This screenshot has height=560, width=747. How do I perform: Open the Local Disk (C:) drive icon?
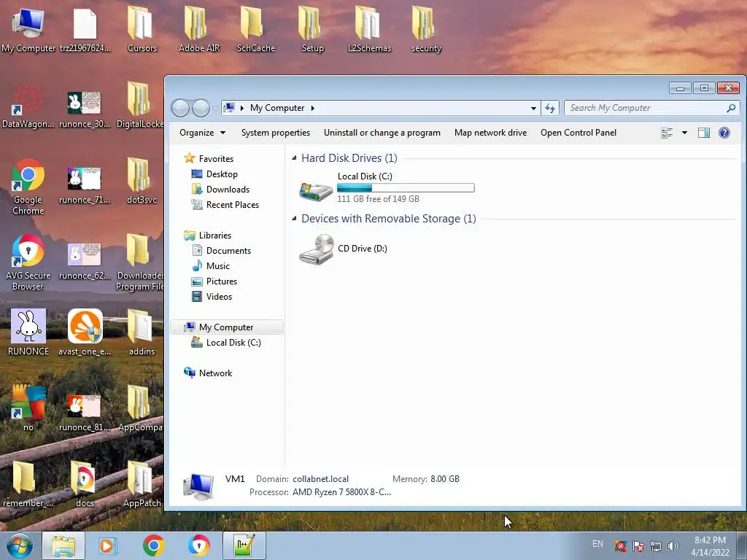tap(316, 190)
